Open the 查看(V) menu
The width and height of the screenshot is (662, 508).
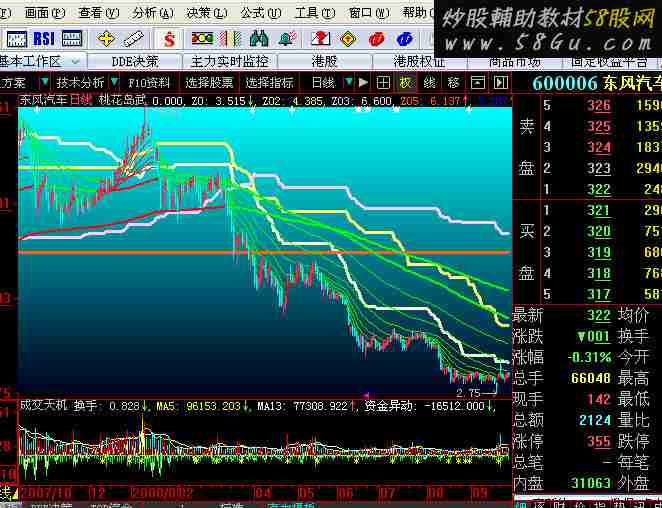[x=98, y=14]
